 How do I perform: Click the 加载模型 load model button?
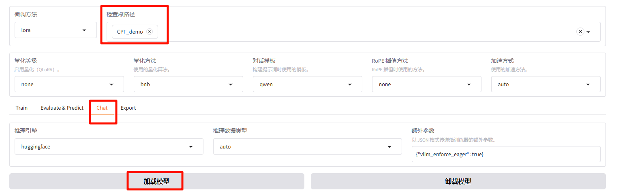(x=156, y=181)
